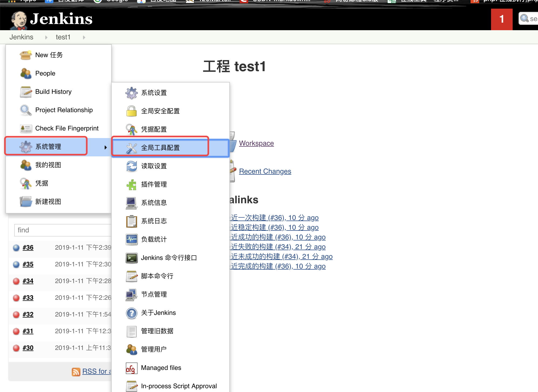Click the 系统日志 clipboard icon
This screenshot has width=538, height=392.
pyautogui.click(x=131, y=221)
